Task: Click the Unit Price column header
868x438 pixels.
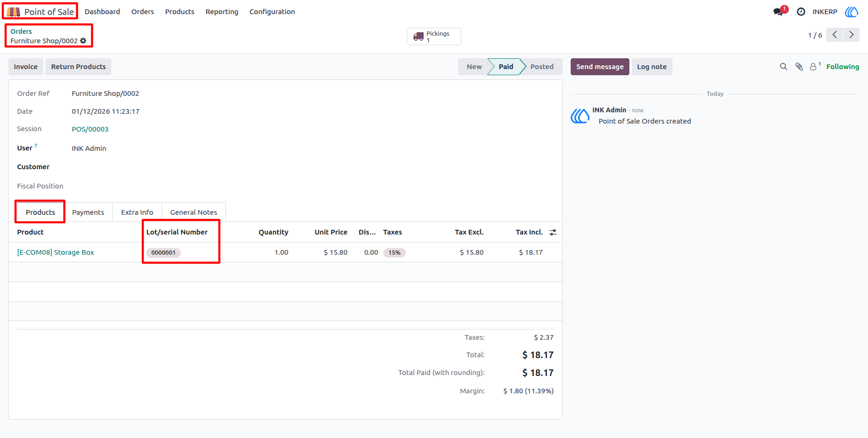Action: (331, 232)
